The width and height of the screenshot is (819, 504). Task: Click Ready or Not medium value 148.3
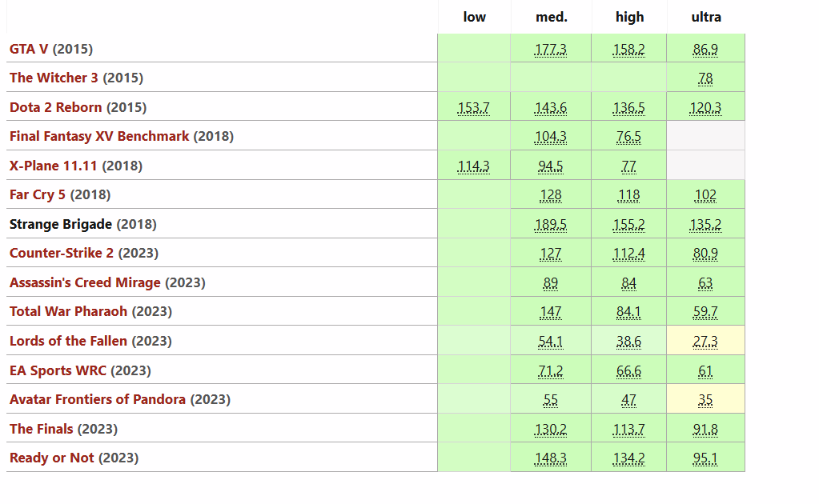click(x=551, y=458)
